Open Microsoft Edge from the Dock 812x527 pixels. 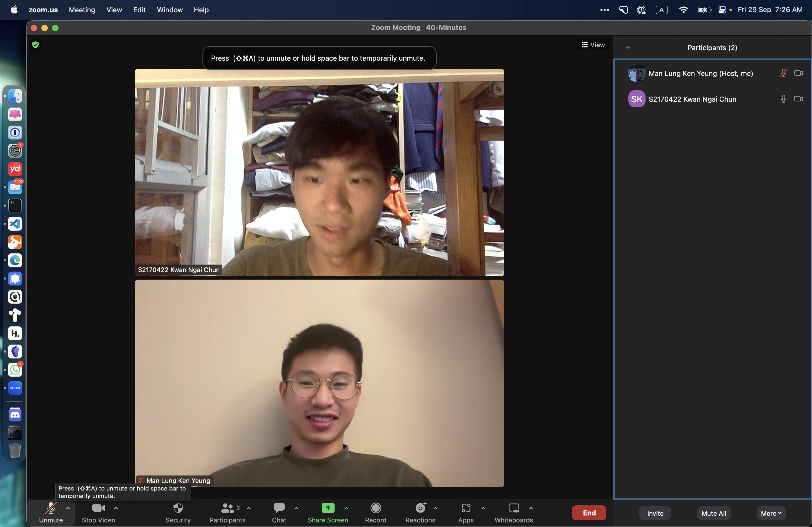click(x=15, y=260)
